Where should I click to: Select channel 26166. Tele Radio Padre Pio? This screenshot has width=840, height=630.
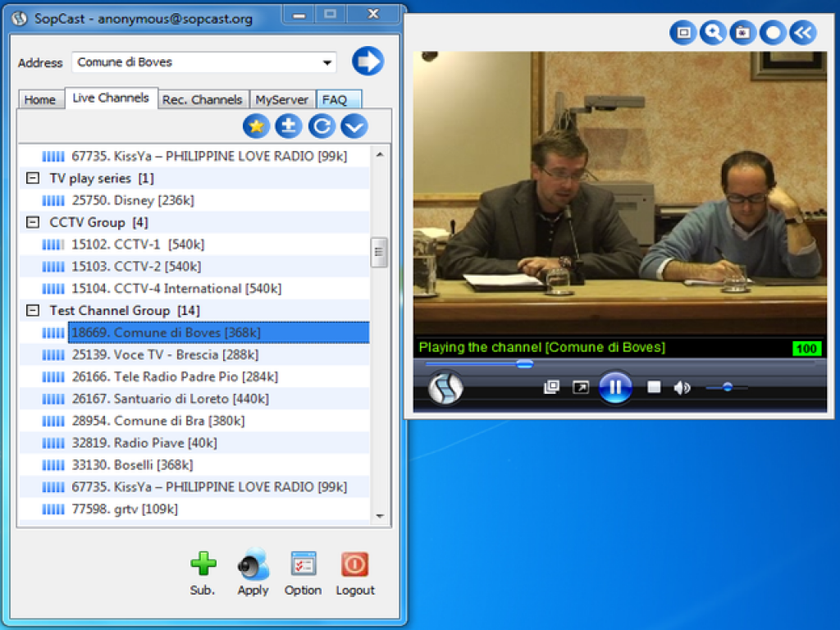(176, 377)
